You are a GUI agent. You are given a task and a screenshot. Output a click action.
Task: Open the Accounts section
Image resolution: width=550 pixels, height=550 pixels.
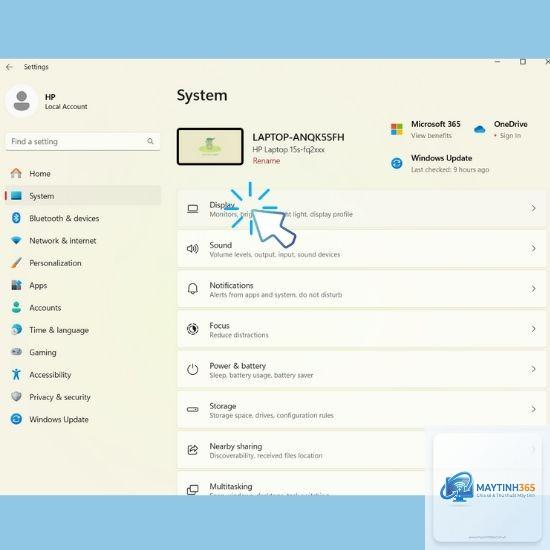click(83, 308)
